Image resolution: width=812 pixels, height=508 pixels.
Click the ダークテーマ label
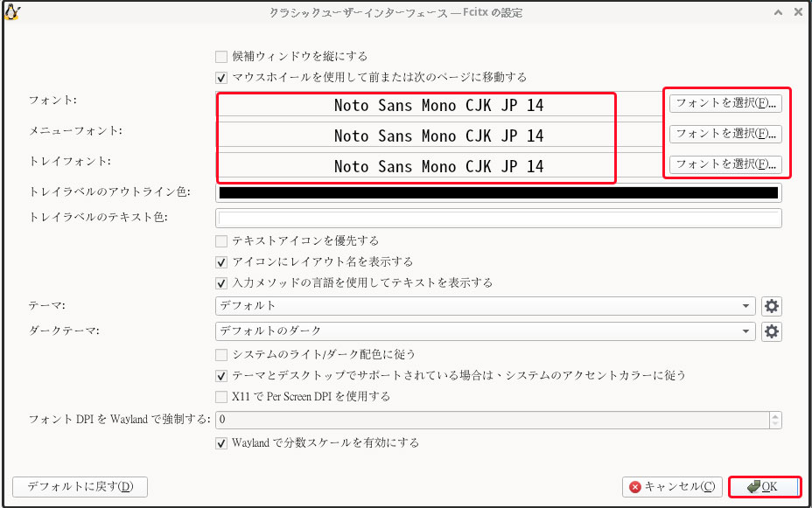pos(64,331)
